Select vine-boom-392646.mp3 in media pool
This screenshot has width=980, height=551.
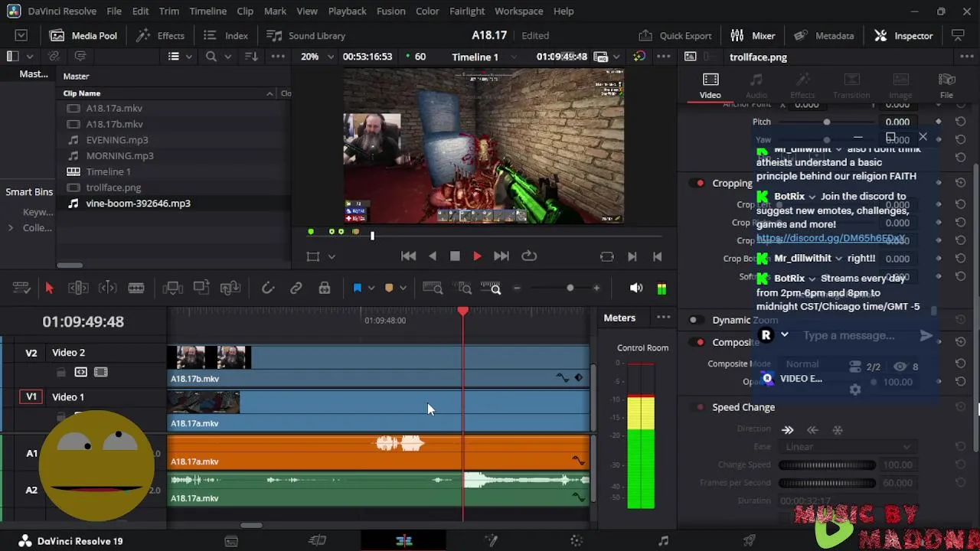coord(138,204)
